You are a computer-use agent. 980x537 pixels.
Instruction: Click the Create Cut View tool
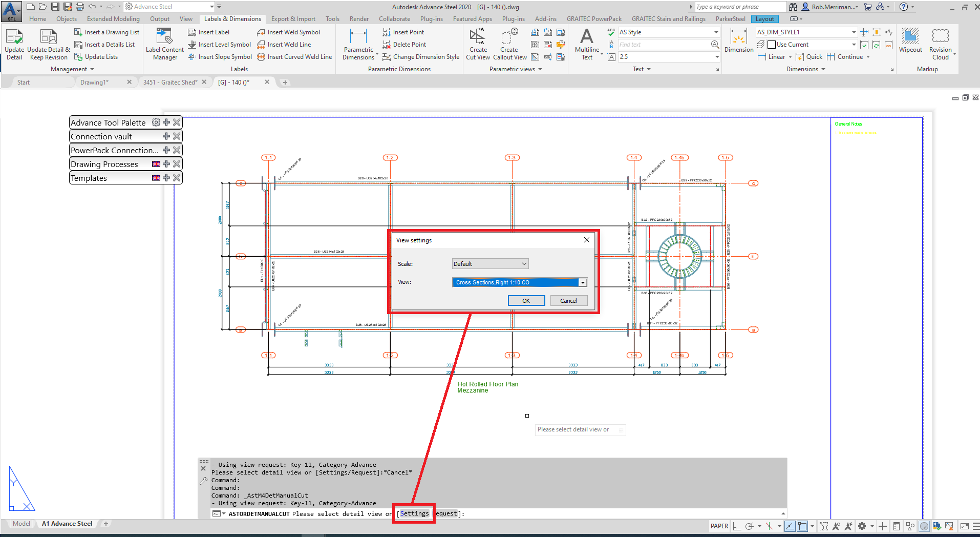pos(477,44)
